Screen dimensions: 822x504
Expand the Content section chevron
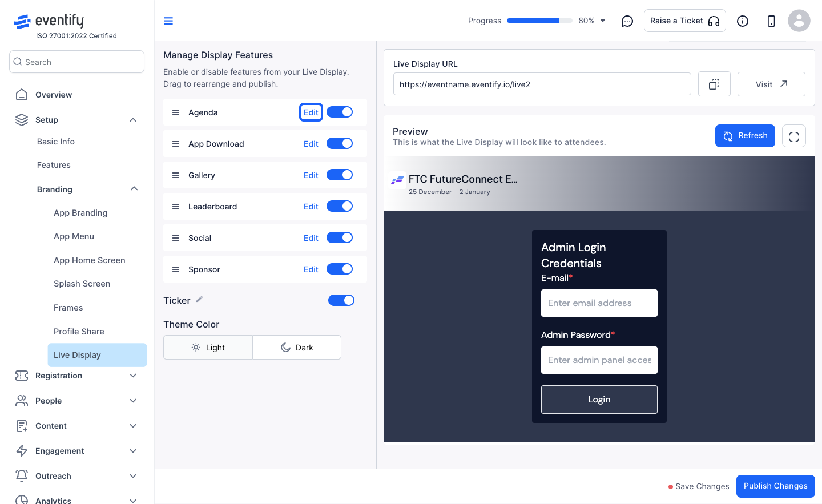pos(133,426)
